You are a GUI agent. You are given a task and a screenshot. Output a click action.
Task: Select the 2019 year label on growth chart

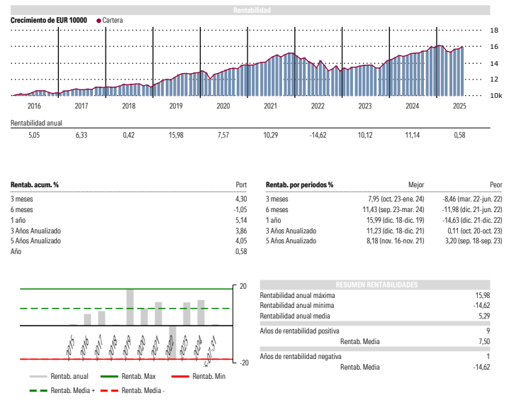(x=176, y=106)
